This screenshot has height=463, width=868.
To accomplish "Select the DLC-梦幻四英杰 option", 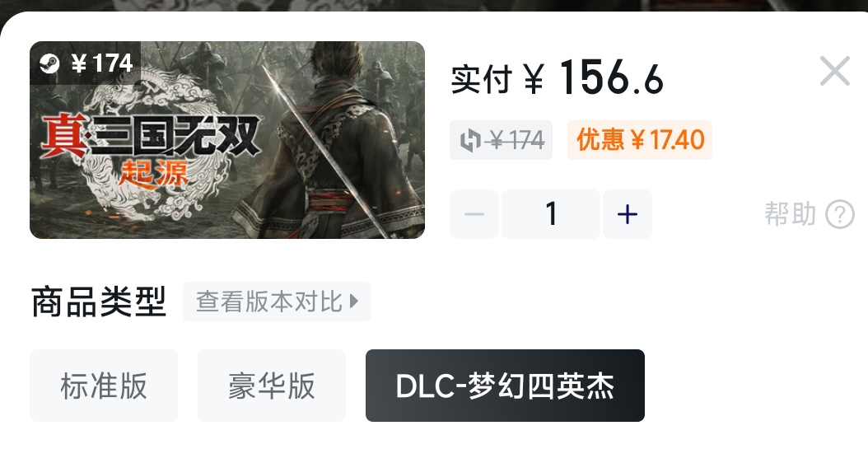I will pos(505,386).
